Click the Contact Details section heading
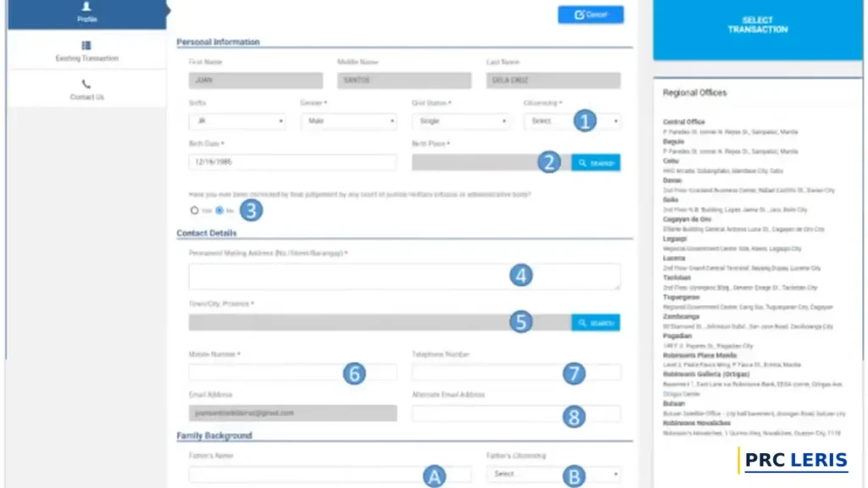 click(207, 234)
